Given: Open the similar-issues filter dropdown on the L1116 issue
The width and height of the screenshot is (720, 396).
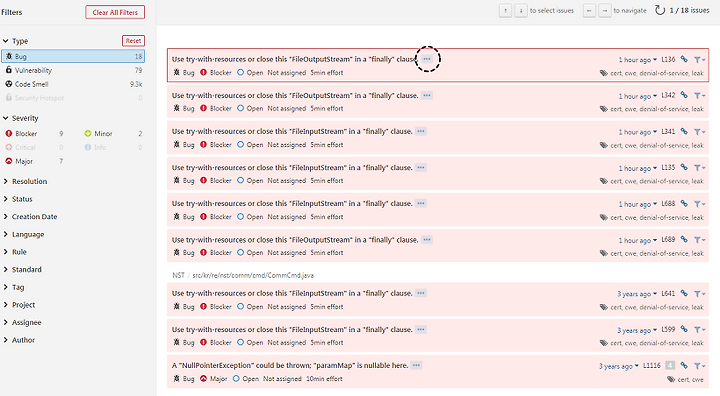Looking at the screenshot, I should coord(699,366).
